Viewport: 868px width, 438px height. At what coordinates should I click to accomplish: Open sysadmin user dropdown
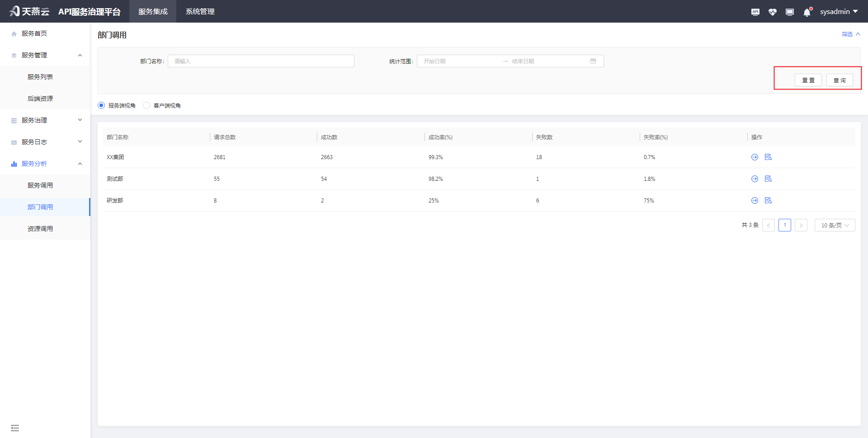839,12
